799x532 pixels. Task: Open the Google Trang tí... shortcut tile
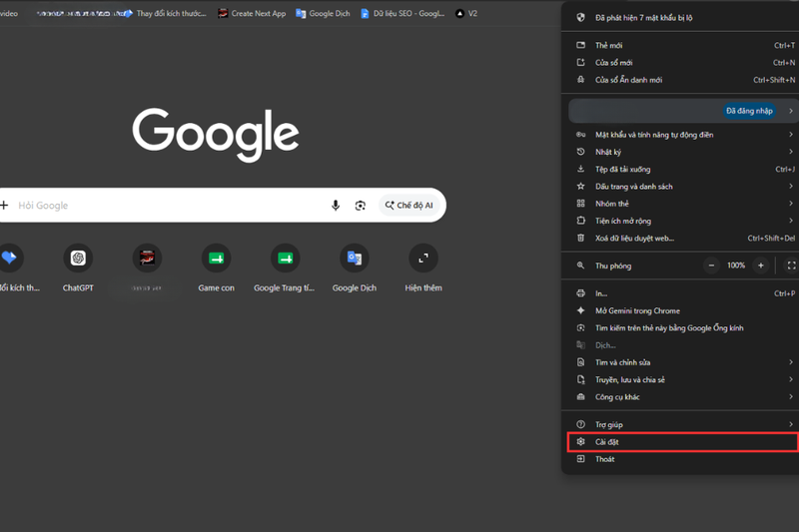286,259
